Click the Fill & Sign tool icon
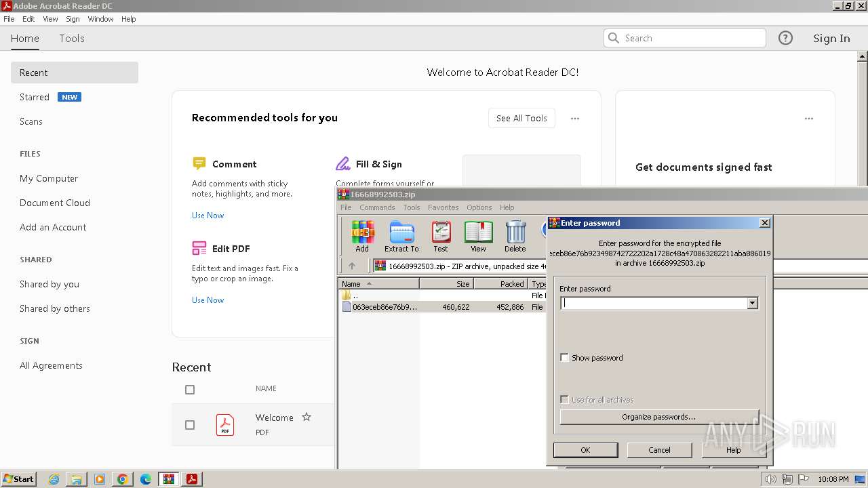868x488 pixels. [342, 163]
